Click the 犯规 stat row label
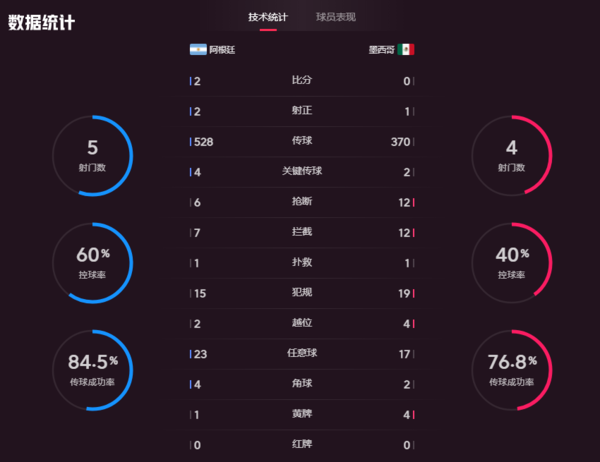 (x=301, y=293)
